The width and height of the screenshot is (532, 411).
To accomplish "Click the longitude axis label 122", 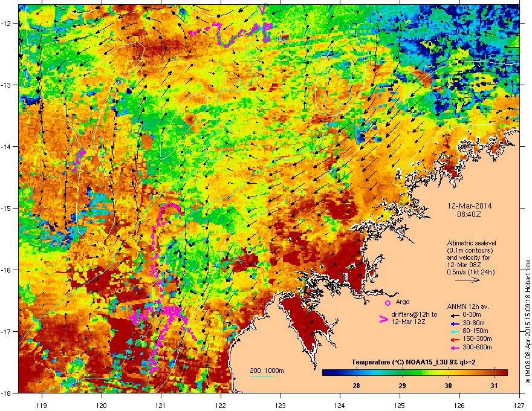I will (x=221, y=405).
